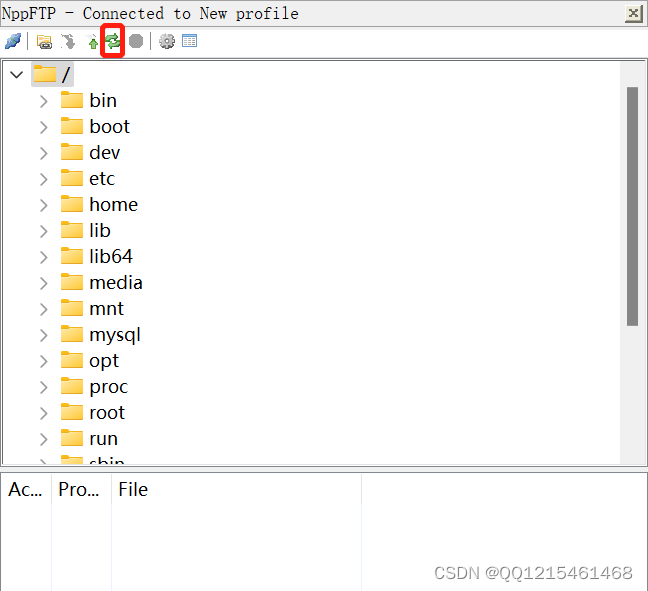Expand the lib folder

[x=44, y=231]
